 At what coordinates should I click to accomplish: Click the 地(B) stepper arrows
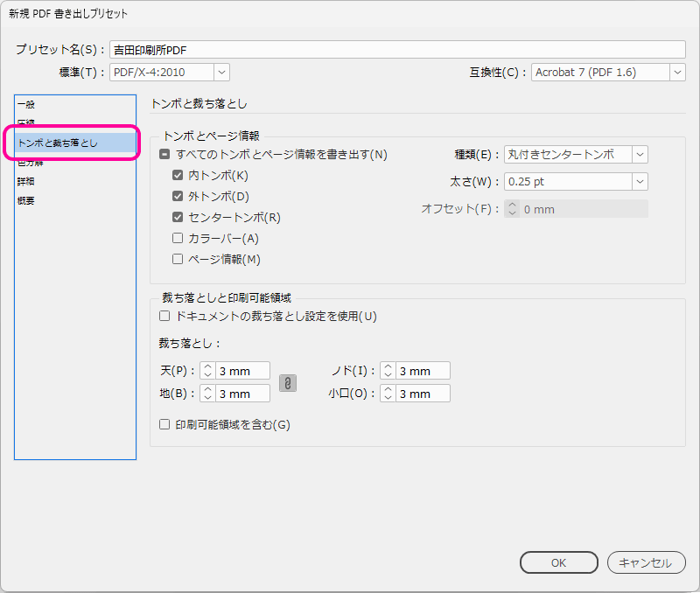[x=207, y=393]
